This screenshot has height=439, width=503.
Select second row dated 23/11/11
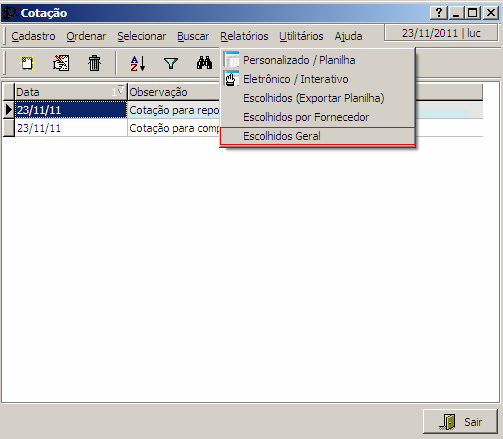click(71, 128)
